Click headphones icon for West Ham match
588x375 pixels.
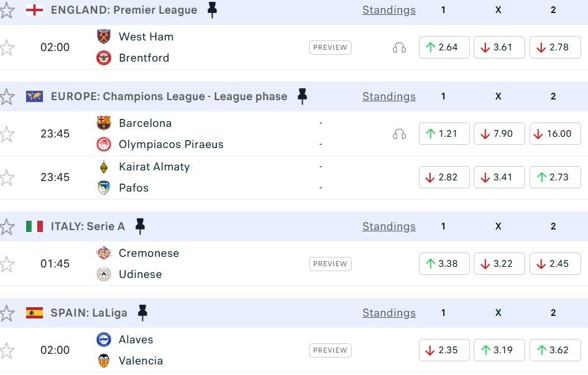pyautogui.click(x=399, y=47)
